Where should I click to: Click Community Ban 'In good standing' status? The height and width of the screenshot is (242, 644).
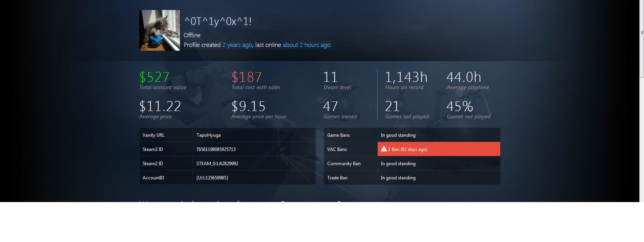(398, 164)
